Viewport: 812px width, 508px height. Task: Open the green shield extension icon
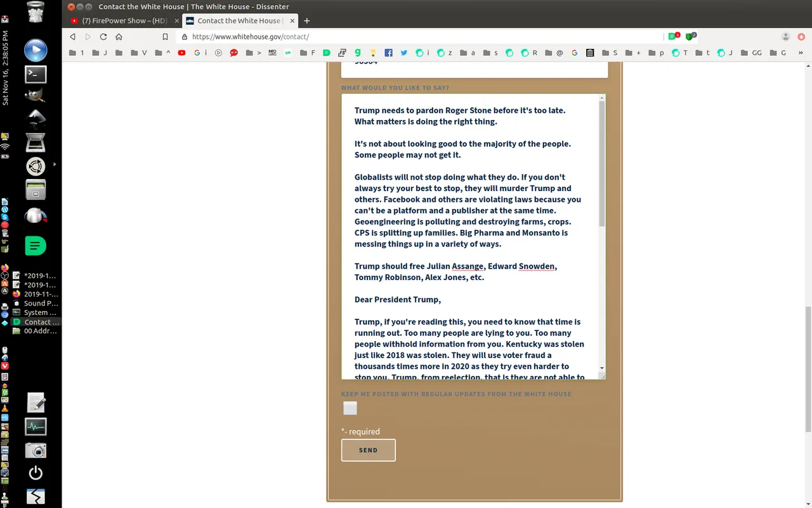click(x=691, y=37)
